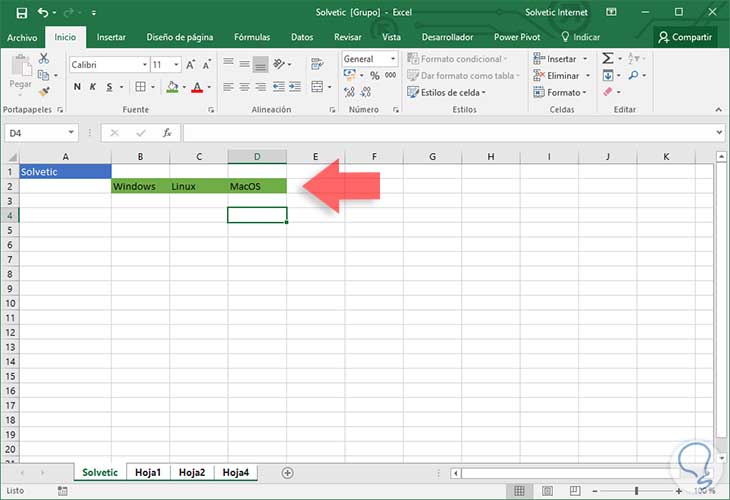Click the zoom slider handle
Viewport: 730px width, 500px height.
[636, 491]
